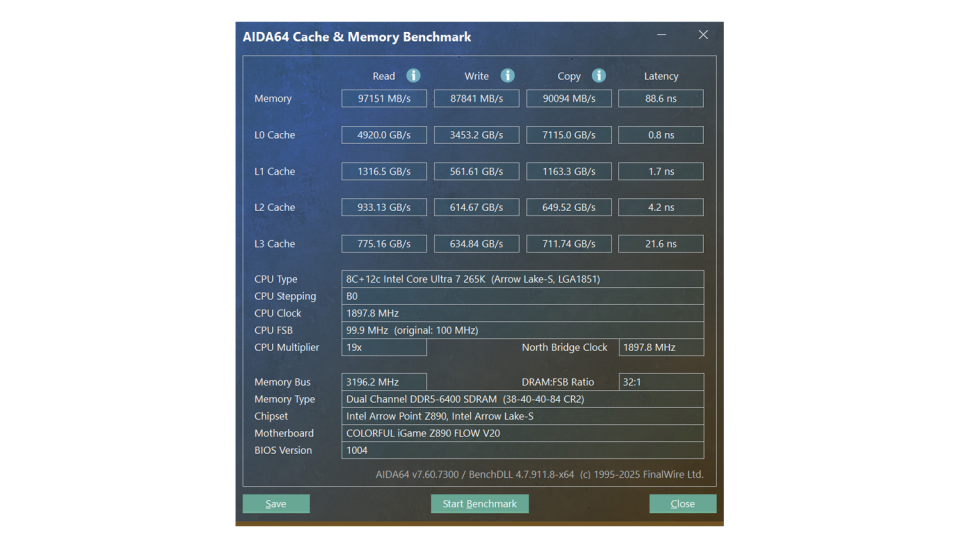Viewport: 960px width, 548px height.
Task: Click L0 Cache write 3453.2 GB/s
Action: 476,135
